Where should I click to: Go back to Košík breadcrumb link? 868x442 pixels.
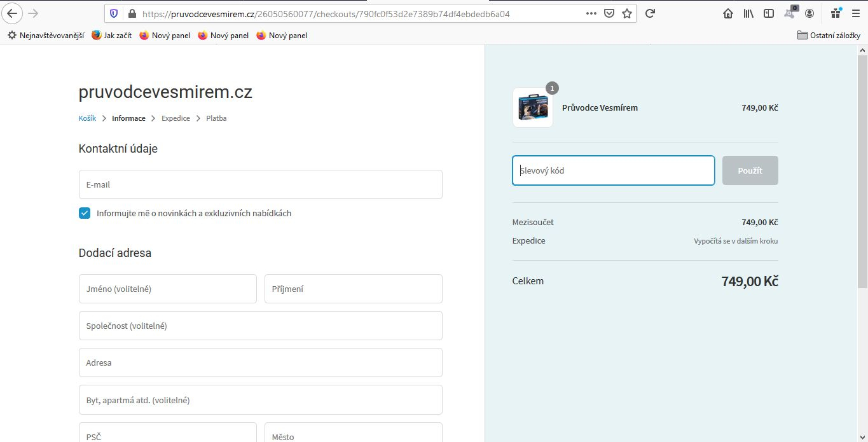[x=87, y=118]
